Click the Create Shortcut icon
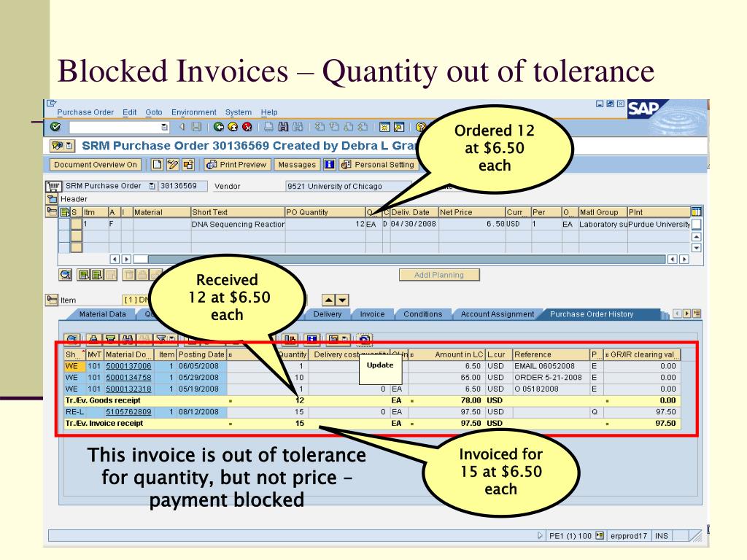 tap(399, 127)
